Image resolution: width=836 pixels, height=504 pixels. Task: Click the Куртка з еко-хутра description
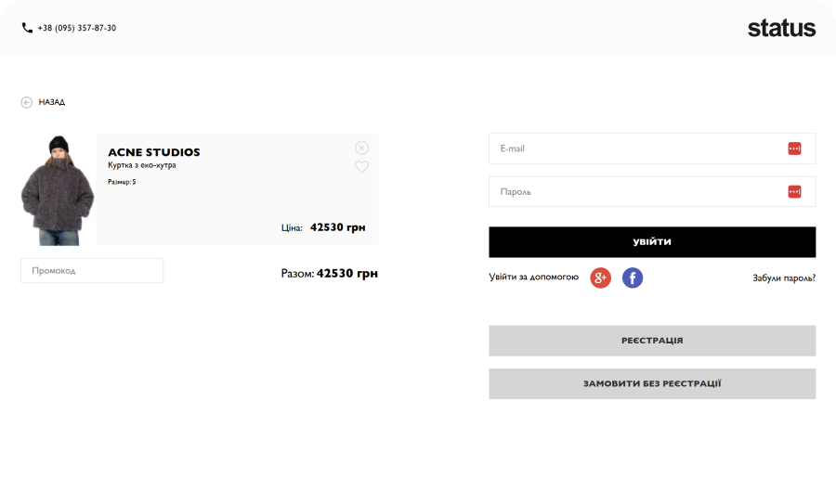142,165
